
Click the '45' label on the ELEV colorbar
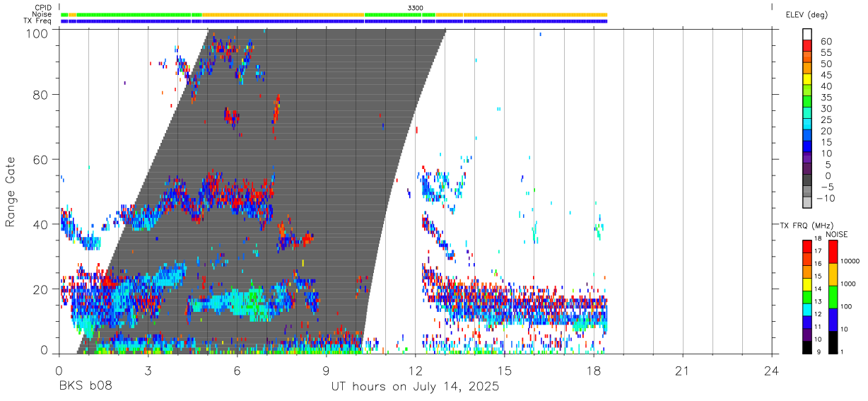pyautogui.click(x=827, y=75)
